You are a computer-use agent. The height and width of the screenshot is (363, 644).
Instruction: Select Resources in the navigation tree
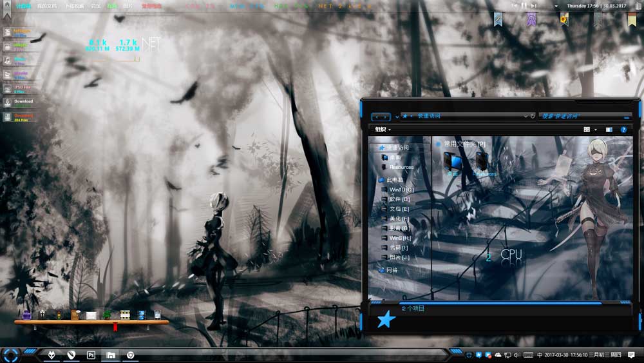[397, 167]
